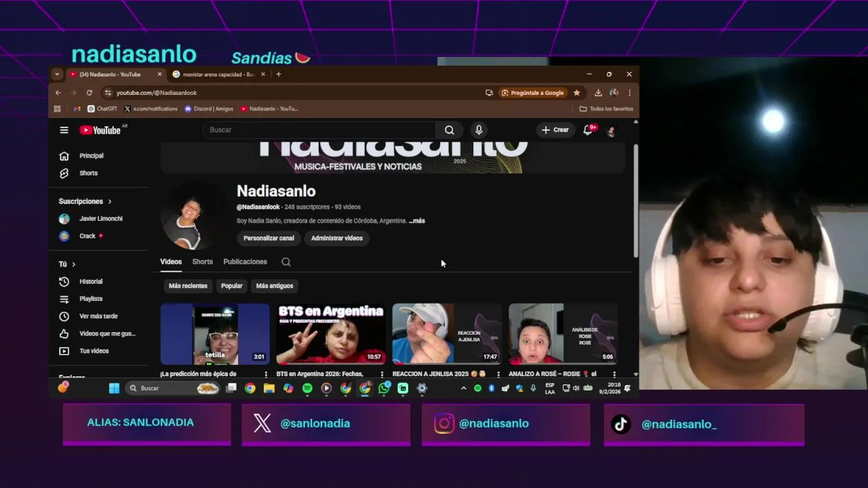Open Ver más tarde list
The height and width of the screenshot is (488, 868).
click(99, 317)
